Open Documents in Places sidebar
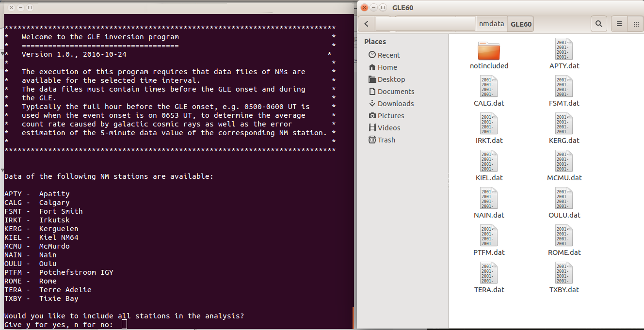Screen dimensions: 644x330 [391, 92]
